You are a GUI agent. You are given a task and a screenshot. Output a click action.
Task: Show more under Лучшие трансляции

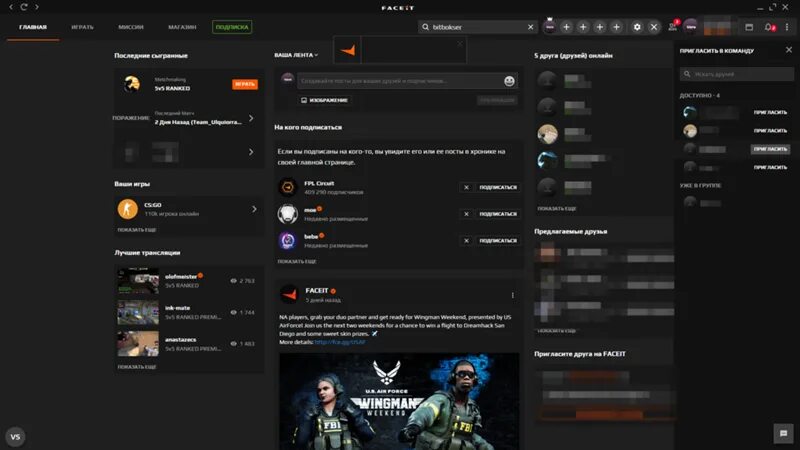pos(137,367)
